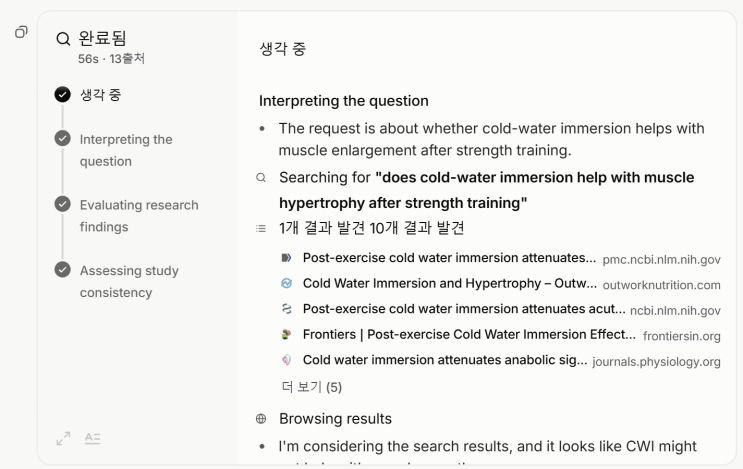Image resolution: width=743 pixels, height=469 pixels.
Task: Click the globe icon beside Browsing results
Action: (262, 418)
